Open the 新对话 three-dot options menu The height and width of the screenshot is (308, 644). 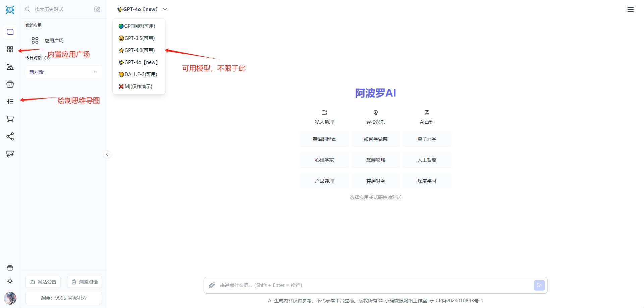click(x=95, y=72)
